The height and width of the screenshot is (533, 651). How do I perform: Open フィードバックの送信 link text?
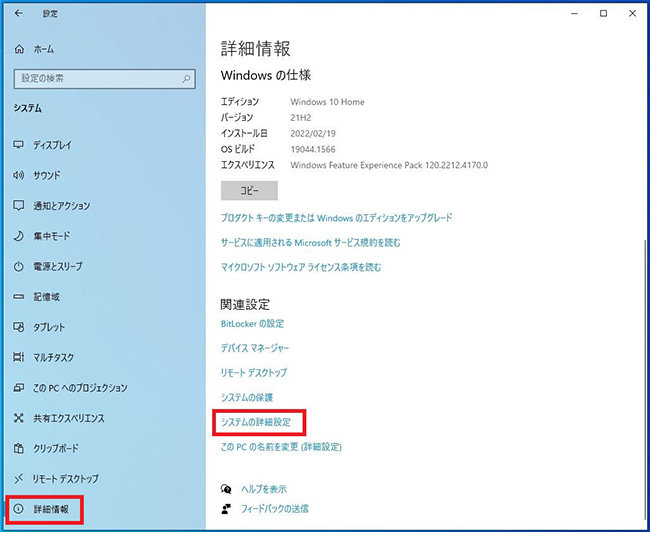[274, 509]
